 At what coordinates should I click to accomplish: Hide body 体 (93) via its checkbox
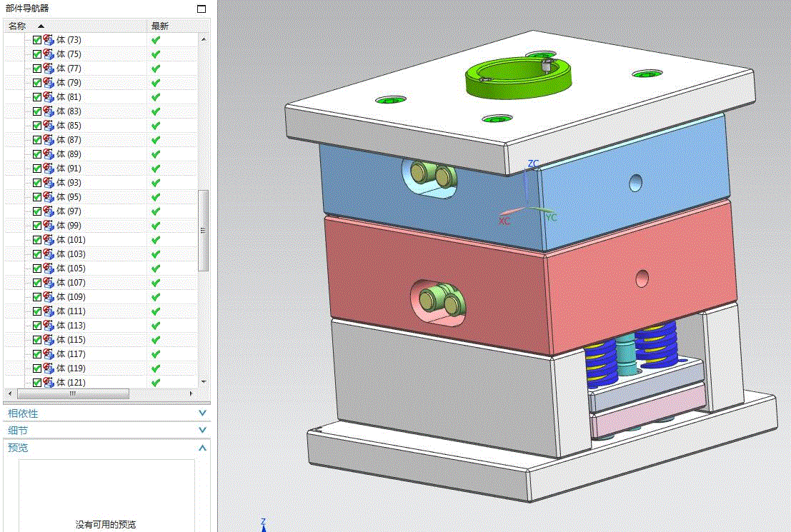[x=37, y=183]
